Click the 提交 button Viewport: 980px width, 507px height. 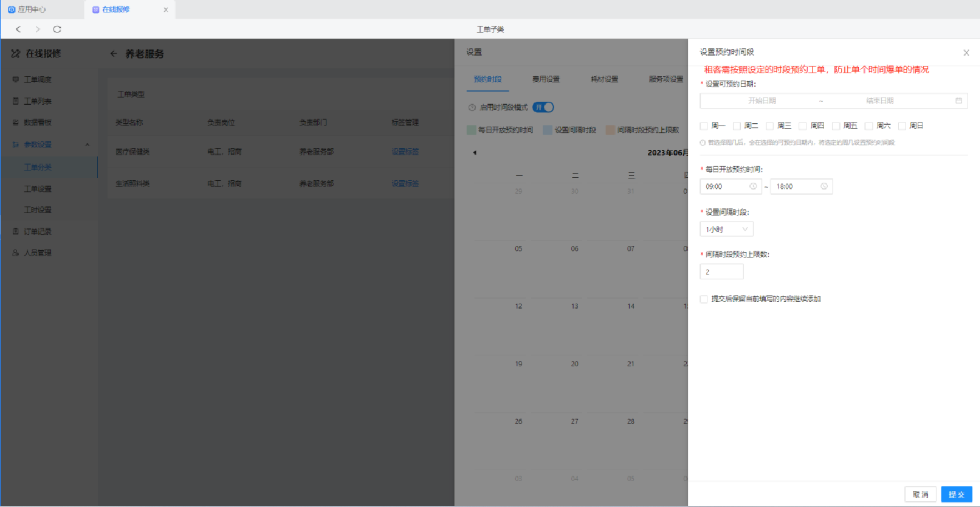point(956,494)
